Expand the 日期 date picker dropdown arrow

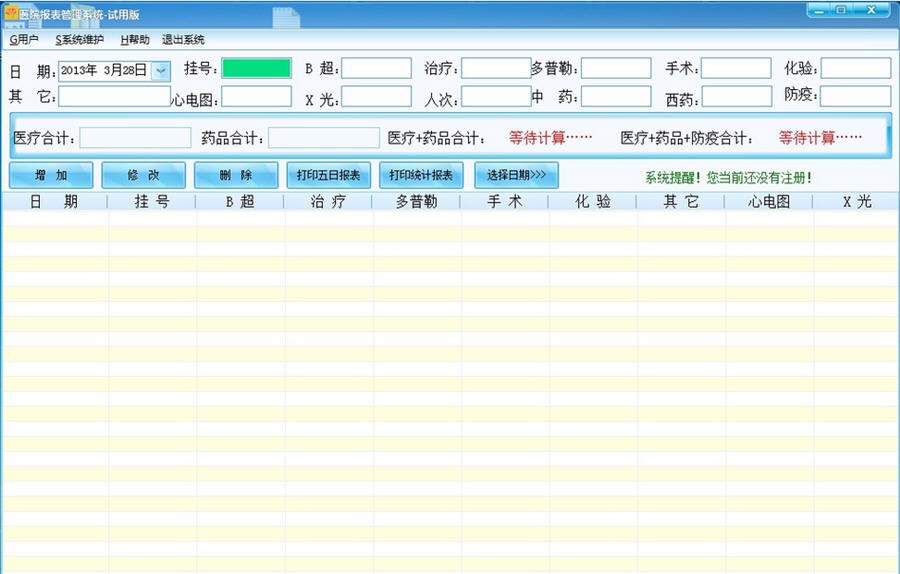click(161, 71)
